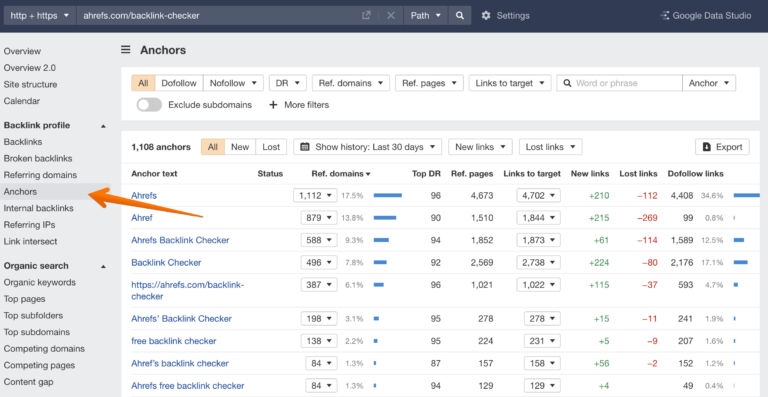Open Top pages in the sidebar

pyautogui.click(x=24, y=299)
